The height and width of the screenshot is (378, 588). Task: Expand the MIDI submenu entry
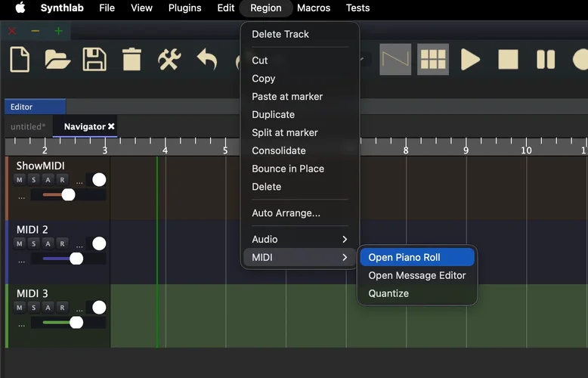(299, 257)
